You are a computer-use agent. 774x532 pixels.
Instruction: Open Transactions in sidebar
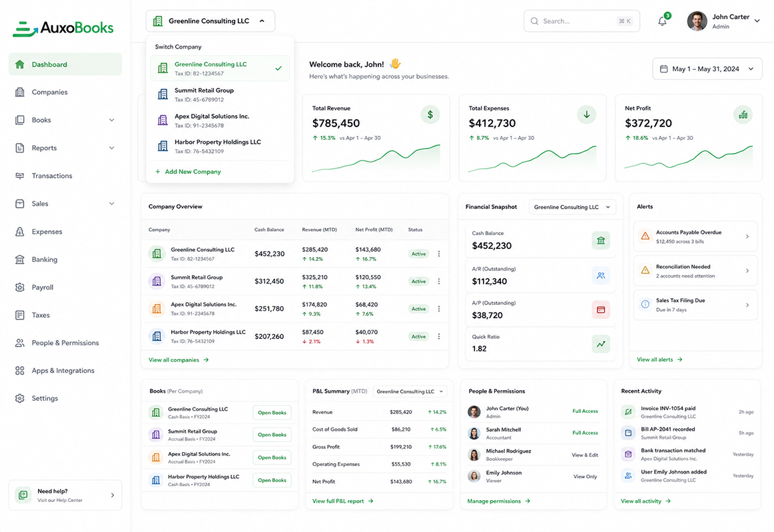click(x=65, y=176)
